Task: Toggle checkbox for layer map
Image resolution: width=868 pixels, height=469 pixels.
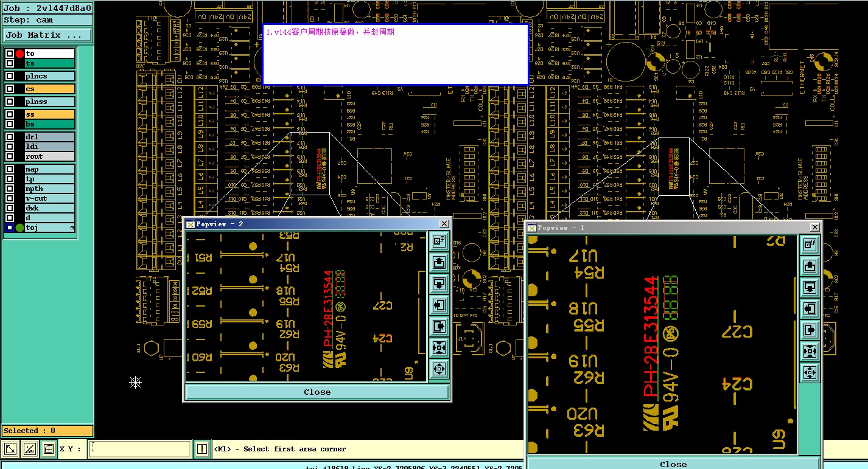Action: point(10,169)
